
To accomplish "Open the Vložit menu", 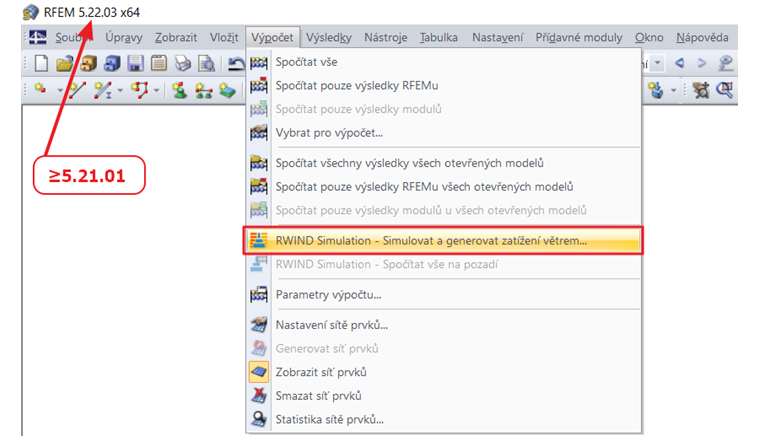I will (224, 37).
